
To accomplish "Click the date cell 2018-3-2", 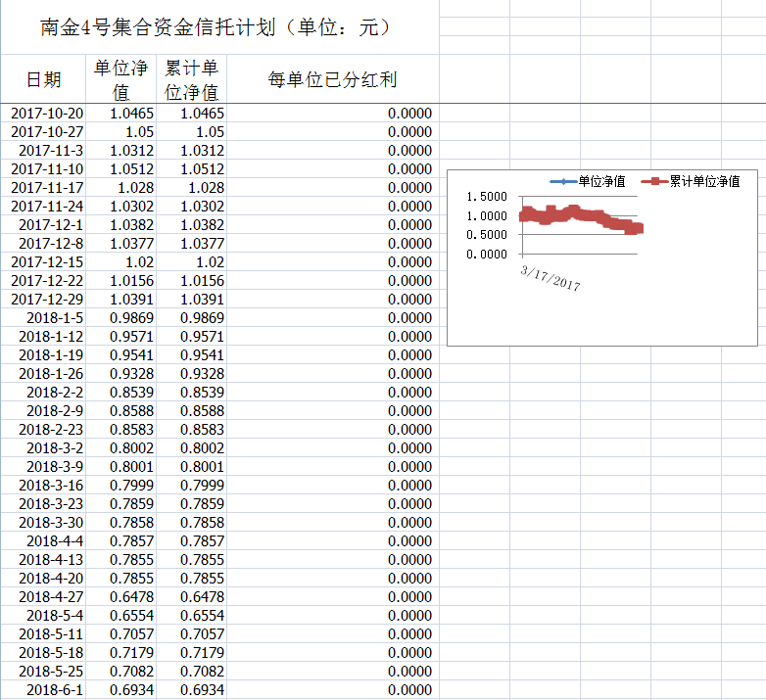I will (55, 448).
